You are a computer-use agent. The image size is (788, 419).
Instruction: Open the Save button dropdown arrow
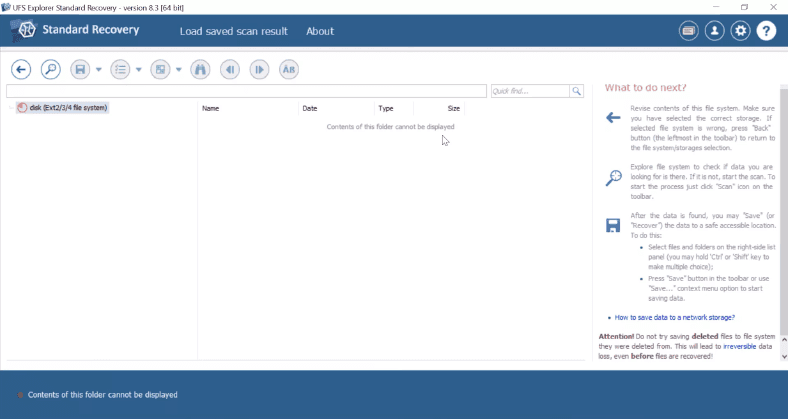pos(98,69)
